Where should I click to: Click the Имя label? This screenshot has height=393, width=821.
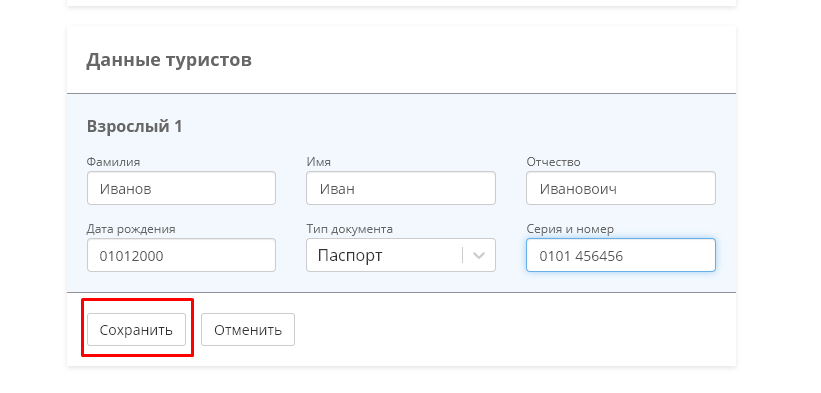[x=318, y=162]
